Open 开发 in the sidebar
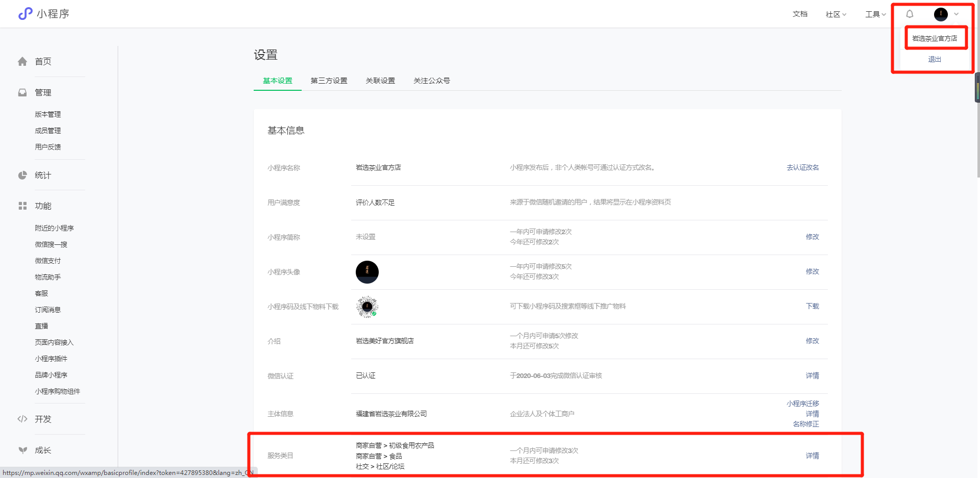Image resolution: width=980 pixels, height=478 pixels. click(x=43, y=419)
